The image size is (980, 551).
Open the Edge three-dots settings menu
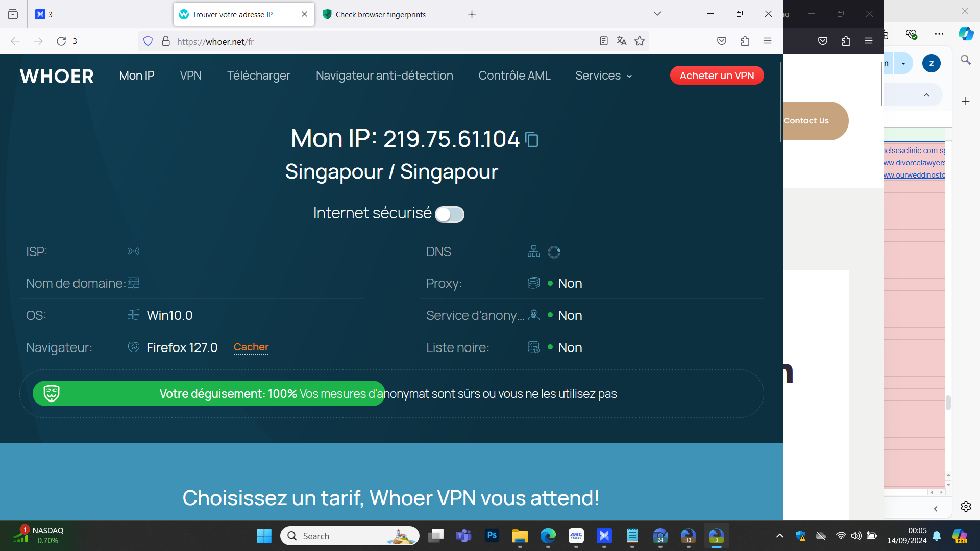tap(939, 34)
